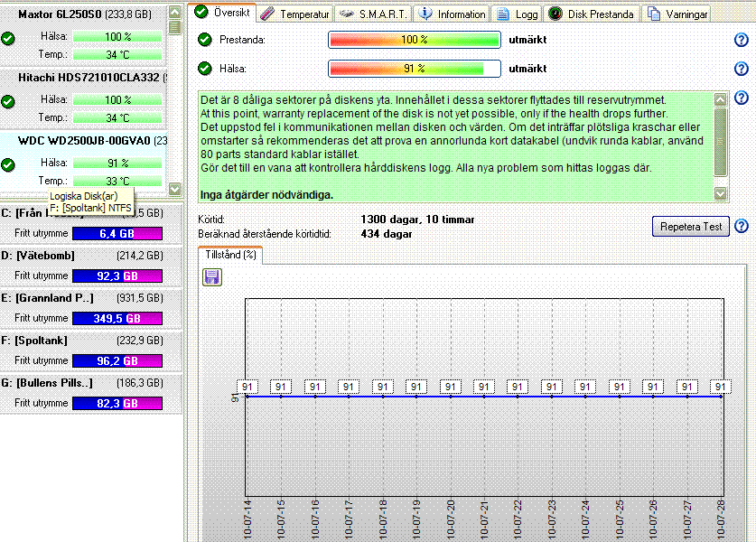756x542 pixels.
Task: Click the Hitachi disk green status icon
Action: (8, 101)
